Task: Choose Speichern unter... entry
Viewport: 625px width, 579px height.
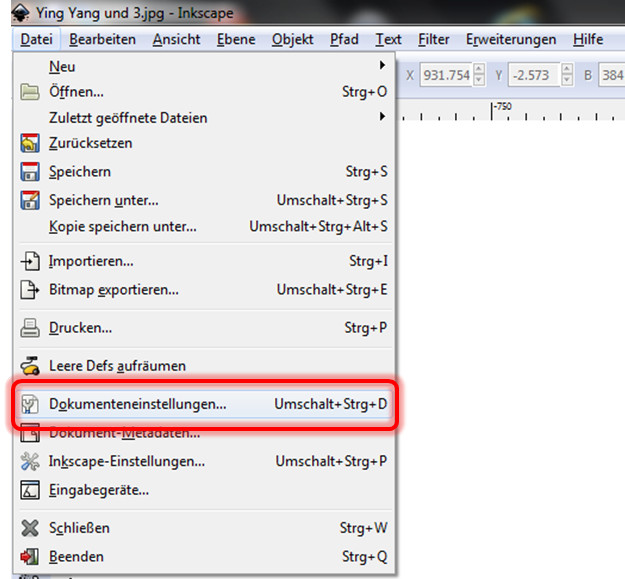Action: click(x=204, y=200)
